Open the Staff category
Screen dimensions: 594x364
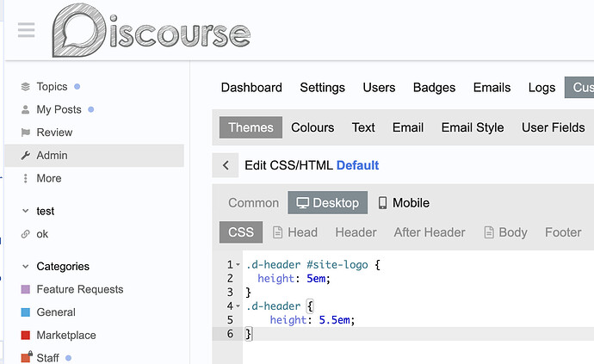point(47,358)
